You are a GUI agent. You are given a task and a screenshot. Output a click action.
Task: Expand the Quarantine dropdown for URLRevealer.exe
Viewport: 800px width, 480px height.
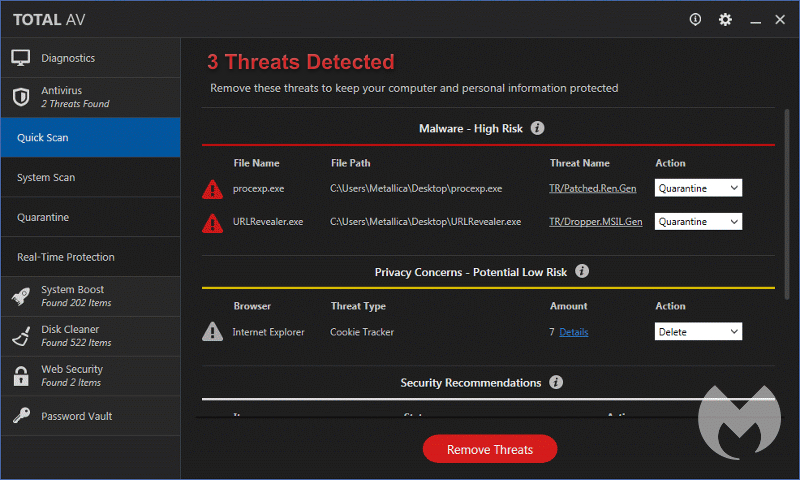(x=698, y=221)
